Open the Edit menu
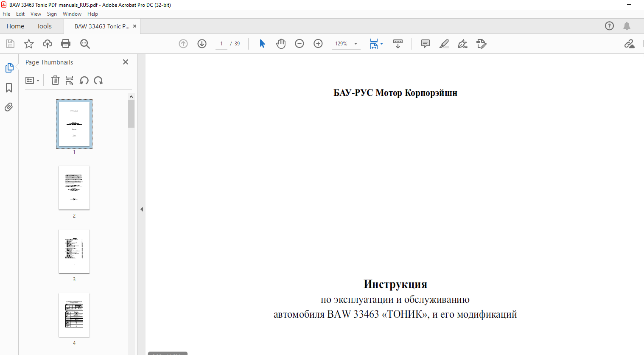The width and height of the screenshot is (644, 355). pos(20,14)
